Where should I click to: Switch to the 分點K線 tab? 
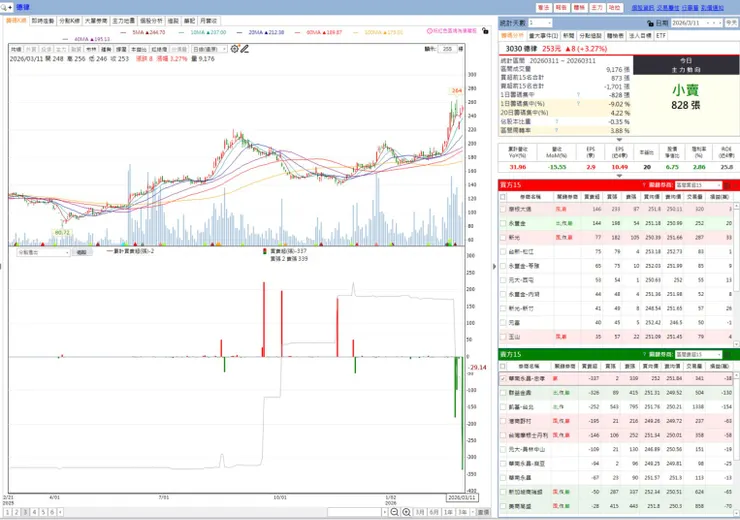[x=69, y=21]
